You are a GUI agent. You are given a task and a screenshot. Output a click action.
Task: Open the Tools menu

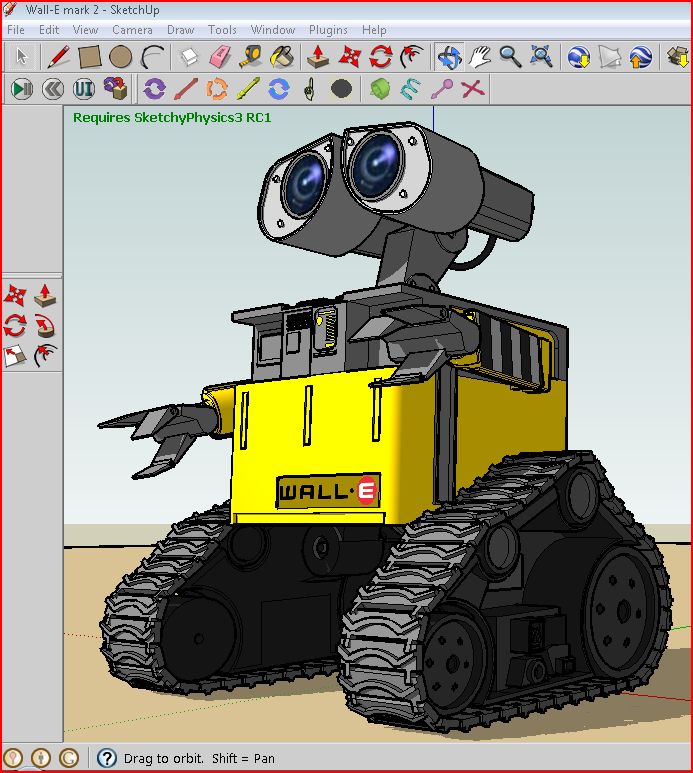pyautogui.click(x=222, y=30)
